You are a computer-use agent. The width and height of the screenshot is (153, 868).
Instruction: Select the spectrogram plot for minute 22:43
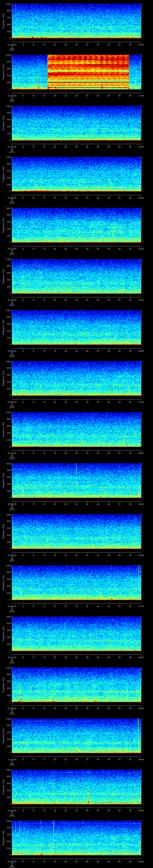(x=77, y=736)
